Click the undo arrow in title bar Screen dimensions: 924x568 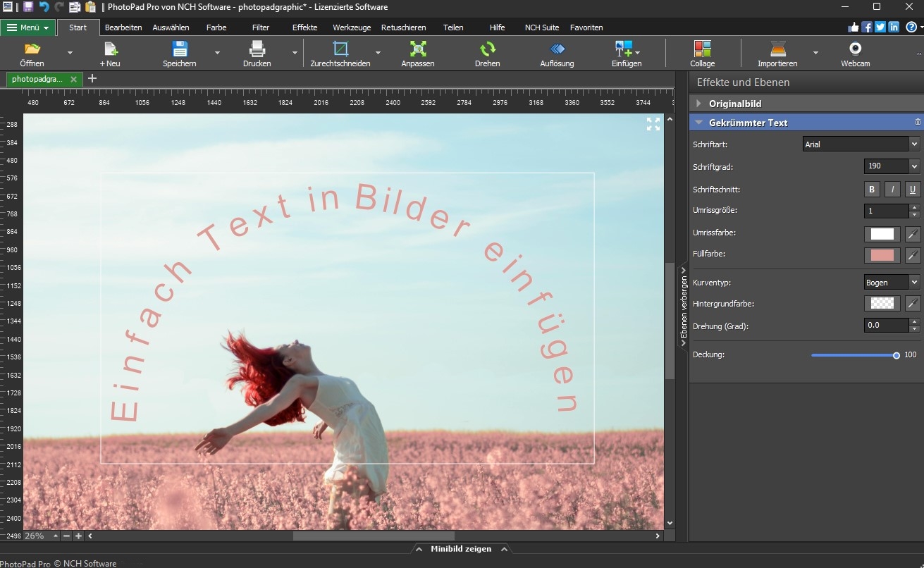(x=44, y=7)
